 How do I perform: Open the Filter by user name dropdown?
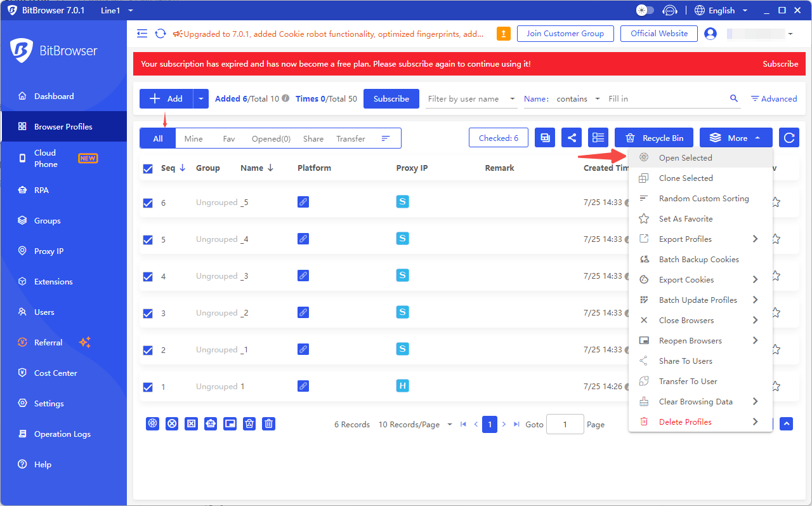pos(471,99)
